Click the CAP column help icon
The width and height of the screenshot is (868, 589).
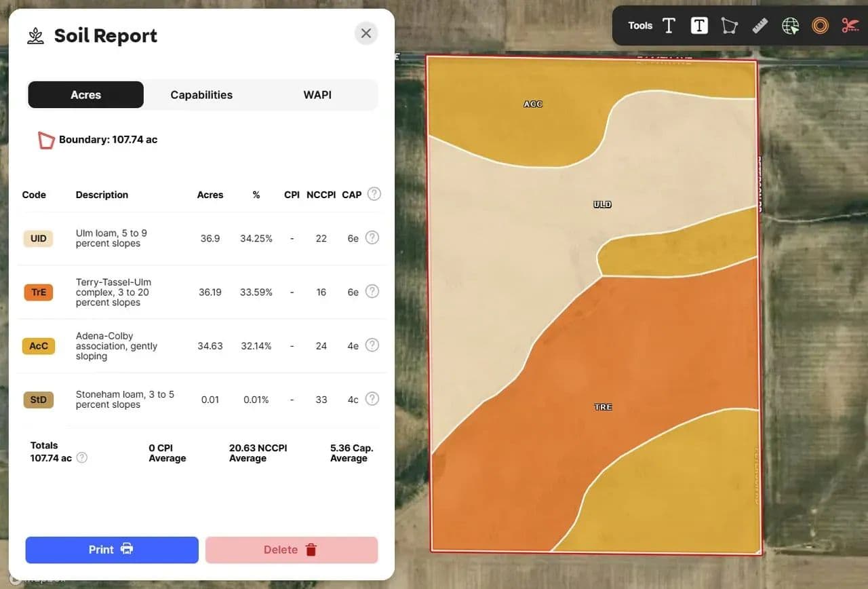(374, 194)
